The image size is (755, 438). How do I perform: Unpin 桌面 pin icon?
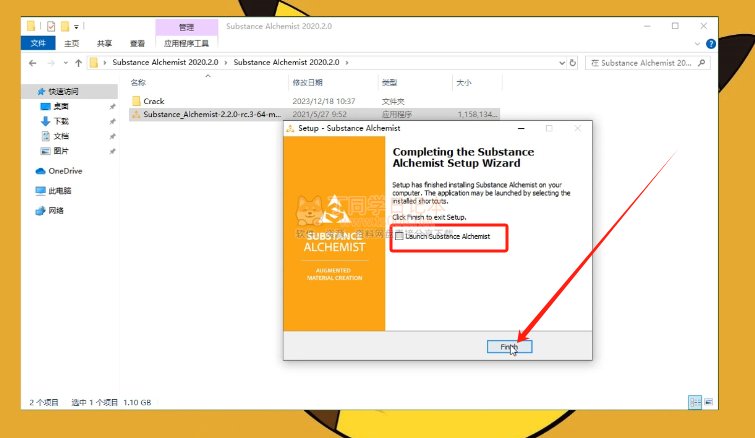pyautogui.click(x=112, y=106)
